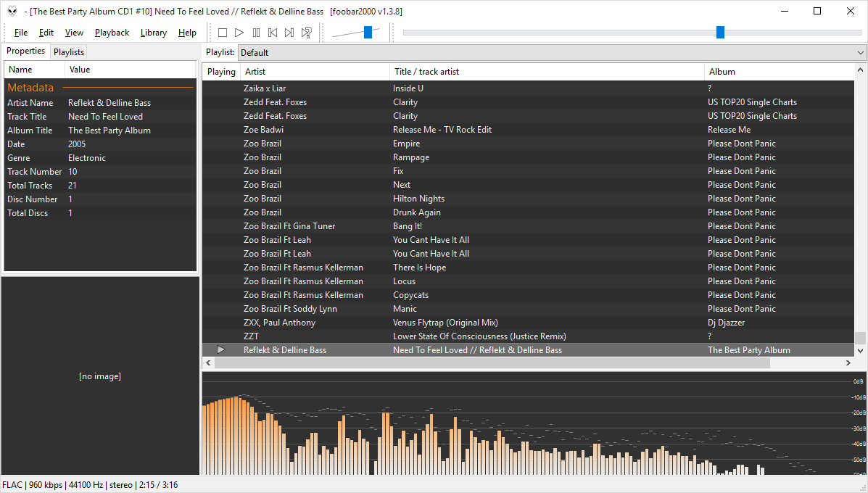The image size is (868, 493).
Task: Select the Drunk Again track
Action: 528,212
